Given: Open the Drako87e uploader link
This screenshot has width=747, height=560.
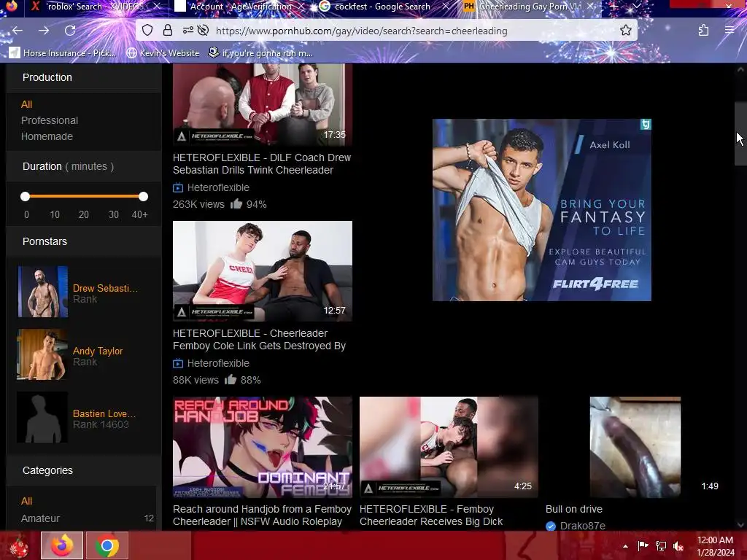Looking at the screenshot, I should (583, 526).
